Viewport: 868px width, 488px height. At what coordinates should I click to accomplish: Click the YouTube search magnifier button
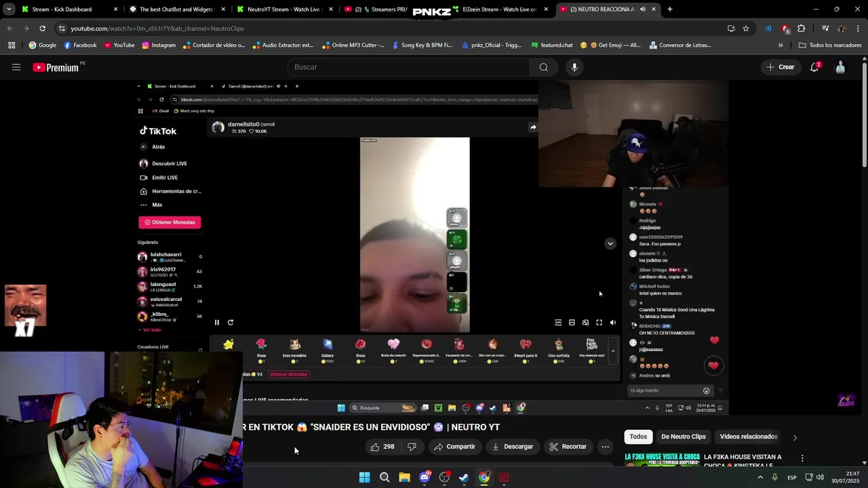pos(543,67)
